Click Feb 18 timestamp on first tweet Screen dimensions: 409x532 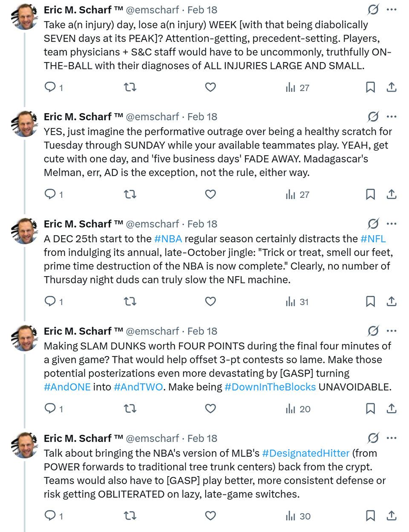(x=202, y=10)
